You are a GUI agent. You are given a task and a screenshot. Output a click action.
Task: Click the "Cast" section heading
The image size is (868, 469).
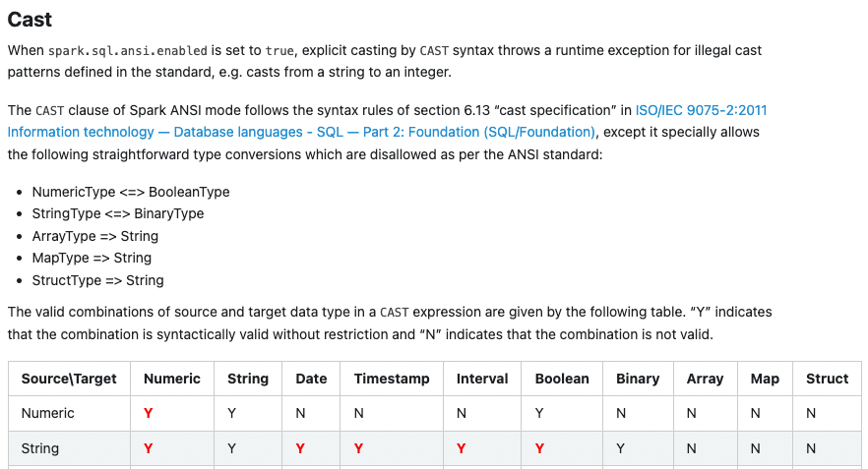[30, 19]
